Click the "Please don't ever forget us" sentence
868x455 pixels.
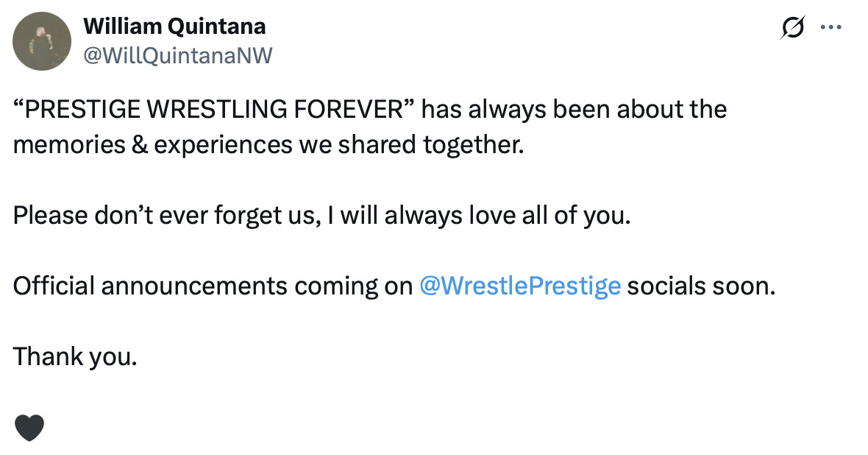[161, 216]
